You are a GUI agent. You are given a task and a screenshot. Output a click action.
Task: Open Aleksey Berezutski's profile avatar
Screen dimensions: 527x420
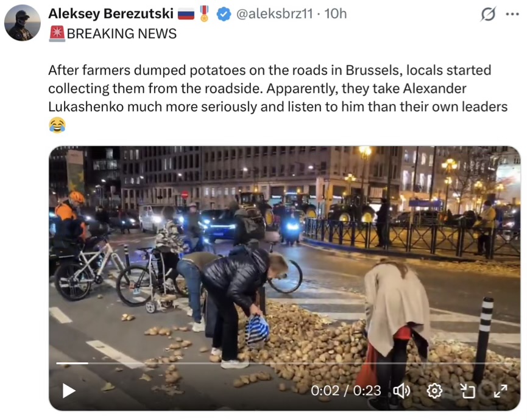pos(23,23)
